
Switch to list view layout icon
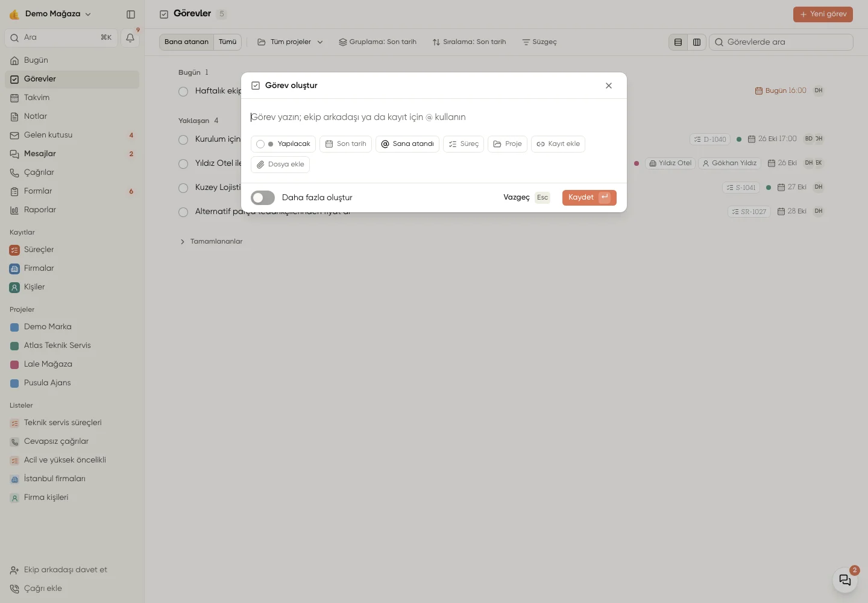(678, 42)
